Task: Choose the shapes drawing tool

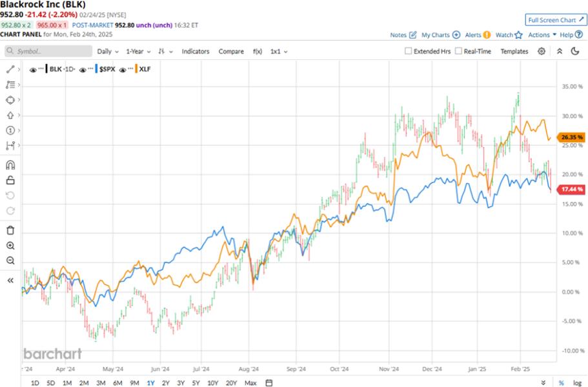Action: [x=10, y=100]
